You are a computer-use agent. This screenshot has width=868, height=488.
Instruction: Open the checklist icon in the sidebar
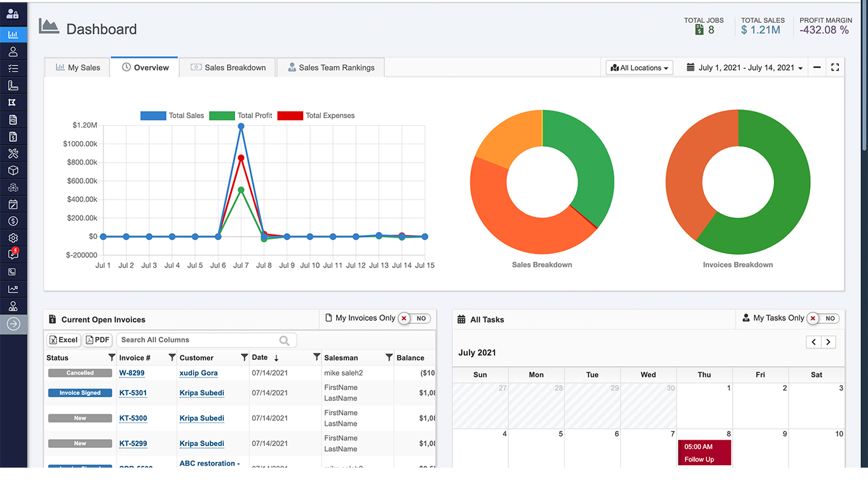coord(13,68)
